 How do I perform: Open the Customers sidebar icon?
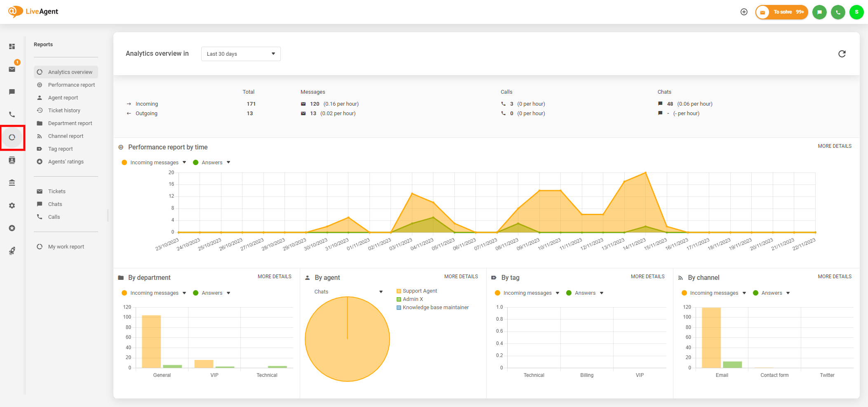point(12,160)
